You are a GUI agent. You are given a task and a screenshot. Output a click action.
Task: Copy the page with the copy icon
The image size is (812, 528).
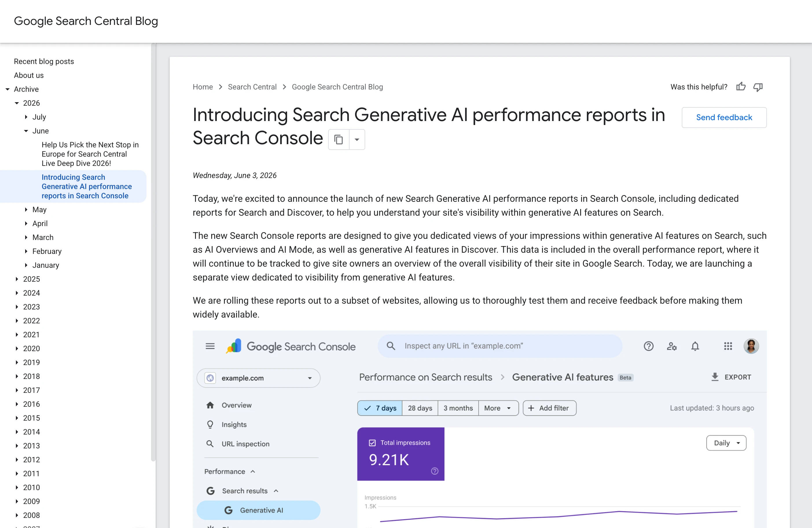[339, 139]
